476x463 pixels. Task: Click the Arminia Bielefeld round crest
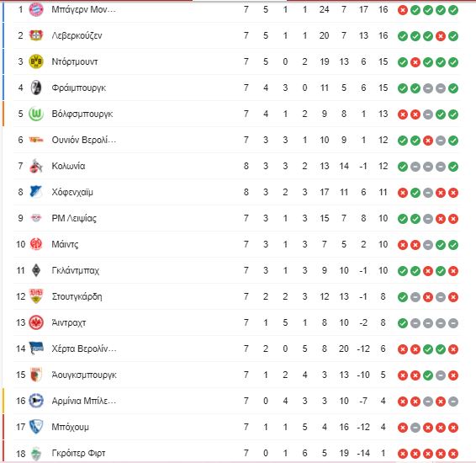point(36,401)
